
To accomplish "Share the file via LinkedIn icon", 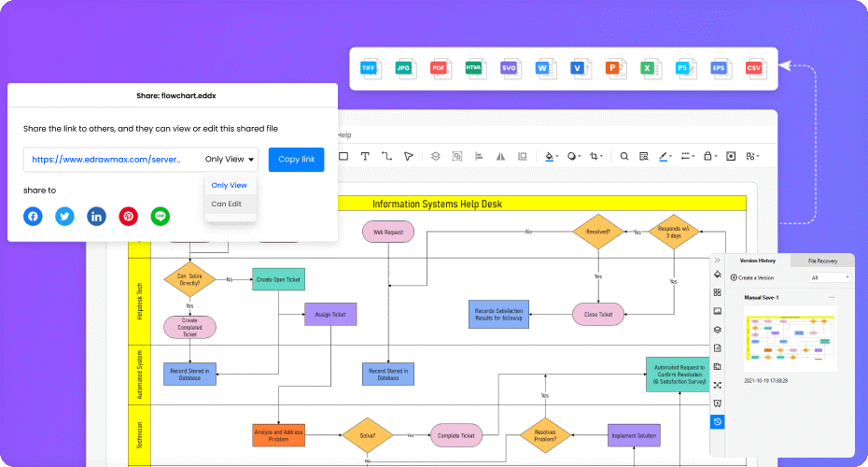I will (x=96, y=217).
